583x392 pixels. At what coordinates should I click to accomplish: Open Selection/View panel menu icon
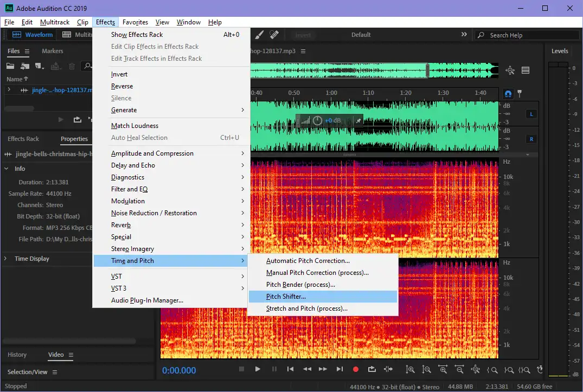(55, 372)
